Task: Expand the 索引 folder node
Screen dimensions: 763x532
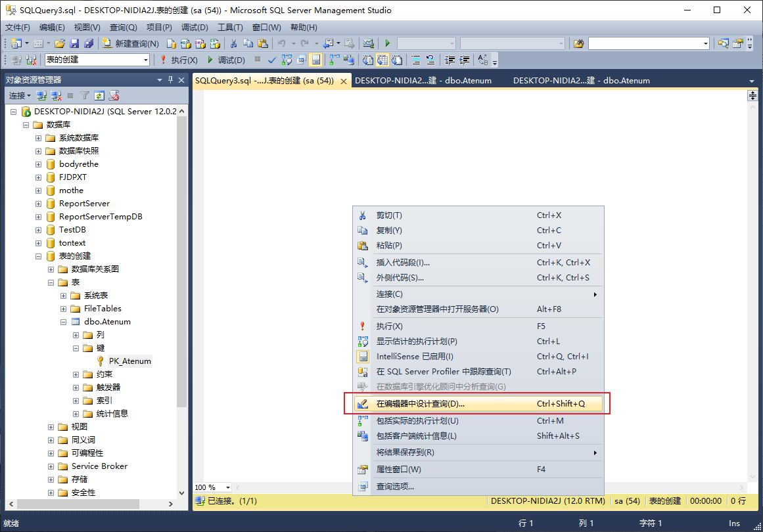Action: point(76,401)
